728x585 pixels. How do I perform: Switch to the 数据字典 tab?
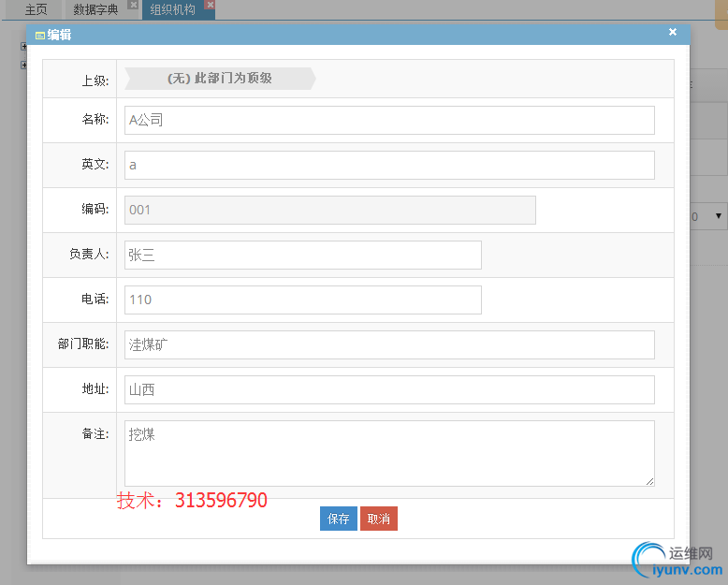click(x=95, y=9)
